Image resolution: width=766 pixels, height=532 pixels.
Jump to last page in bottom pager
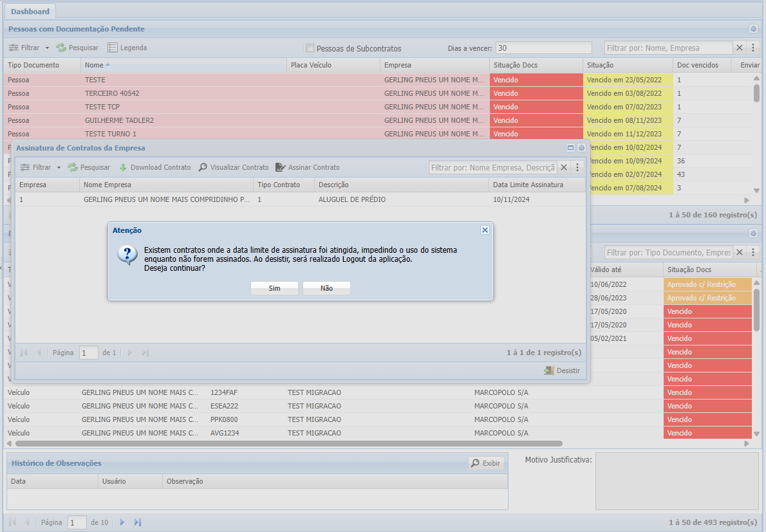(x=138, y=522)
